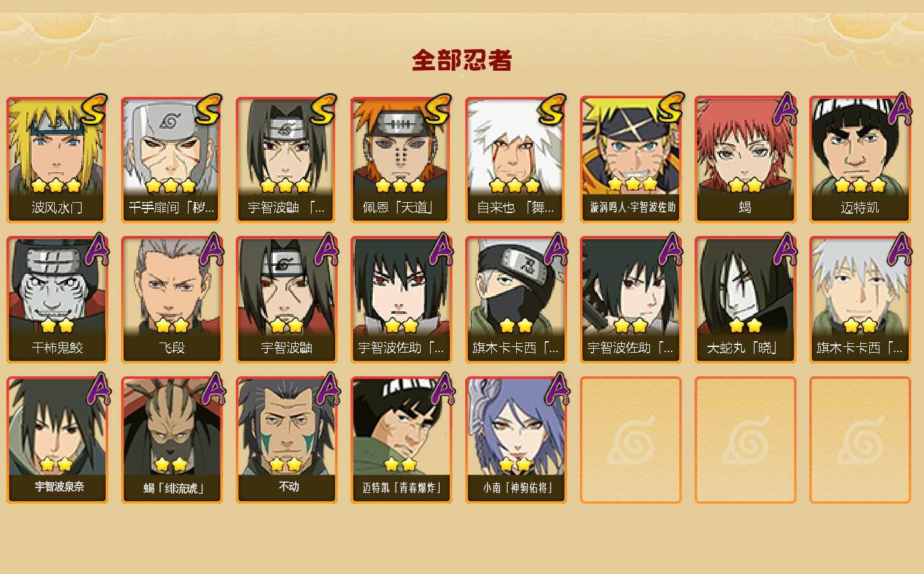Click the 全部忍者 heading
924x574 pixels.
click(462, 61)
